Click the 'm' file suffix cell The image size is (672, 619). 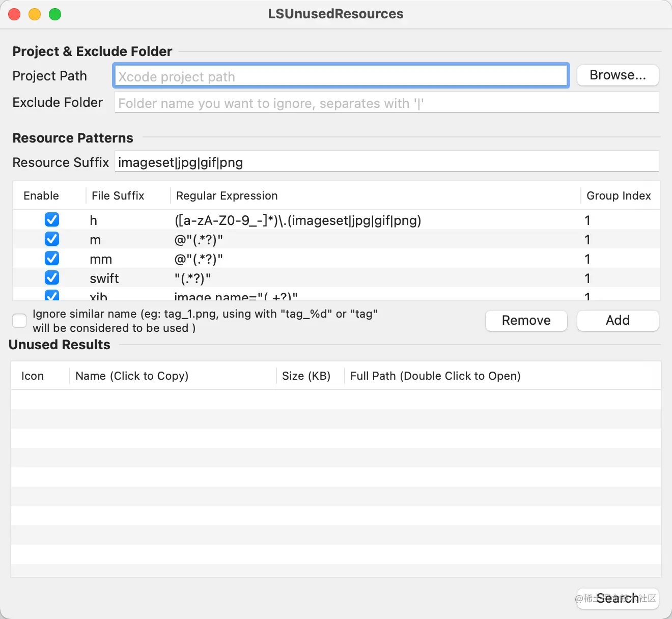(x=95, y=240)
